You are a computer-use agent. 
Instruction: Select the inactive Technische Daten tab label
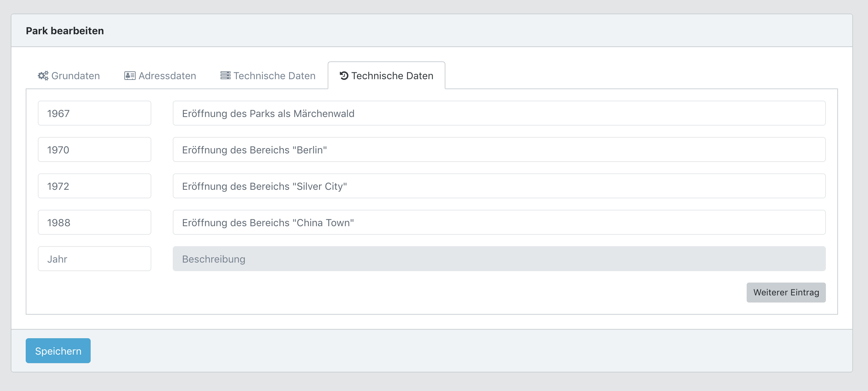click(x=274, y=76)
